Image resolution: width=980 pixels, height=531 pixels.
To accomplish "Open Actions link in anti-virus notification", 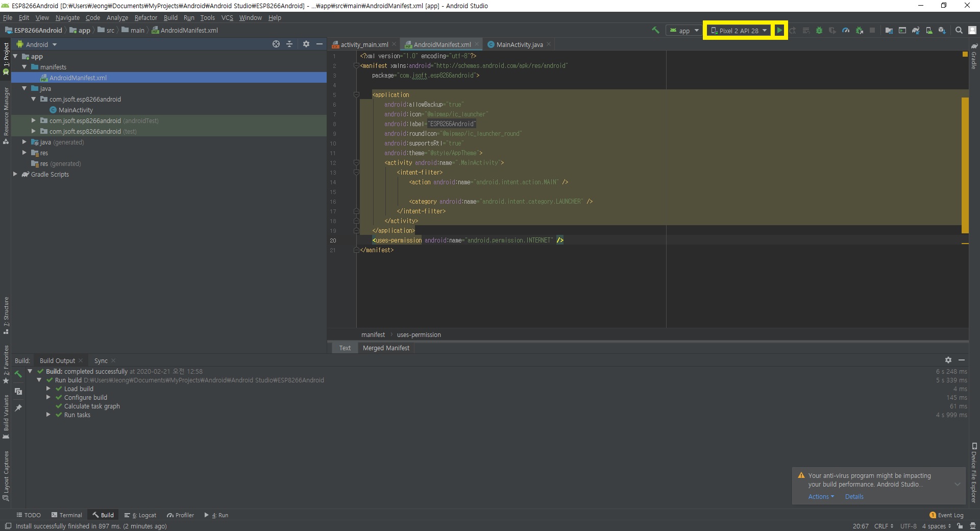I will (x=821, y=496).
